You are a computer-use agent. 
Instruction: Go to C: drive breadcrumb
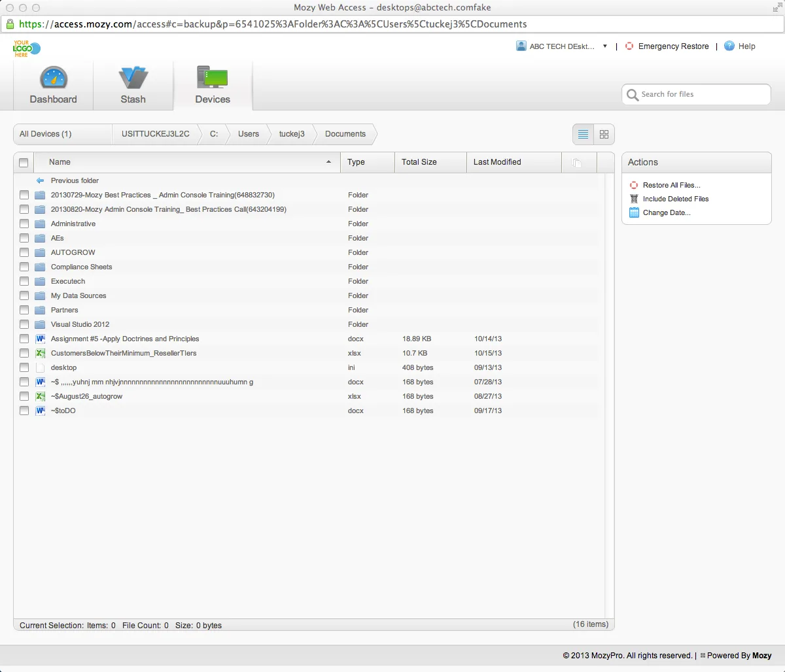pos(214,134)
